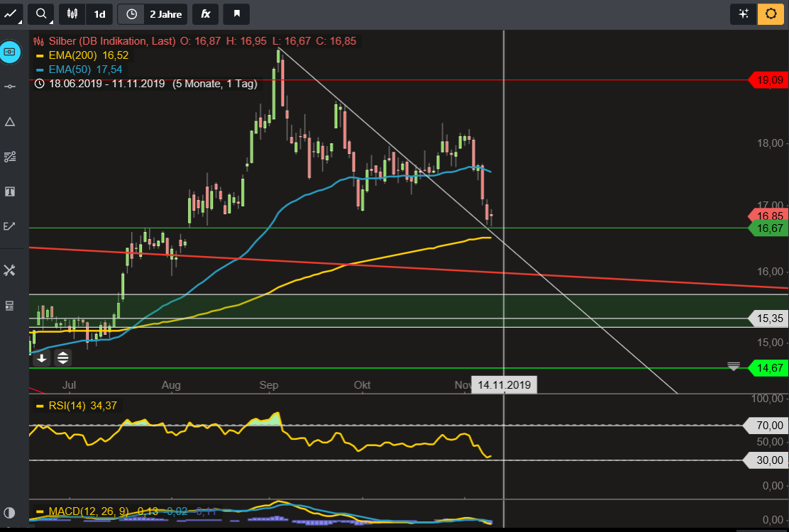Click the sparkle icon at top right
This screenshot has height=532, width=789.
[744, 13]
